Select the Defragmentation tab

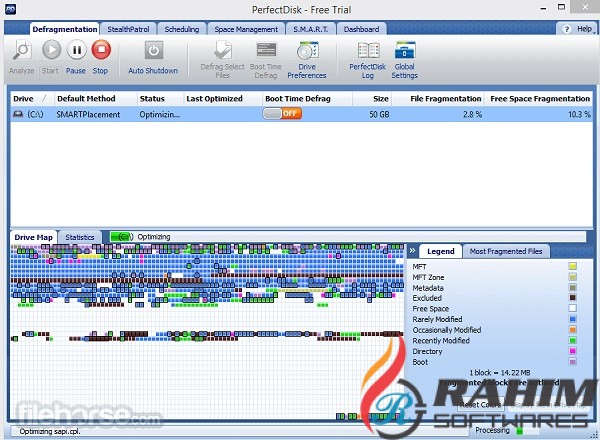(65, 29)
